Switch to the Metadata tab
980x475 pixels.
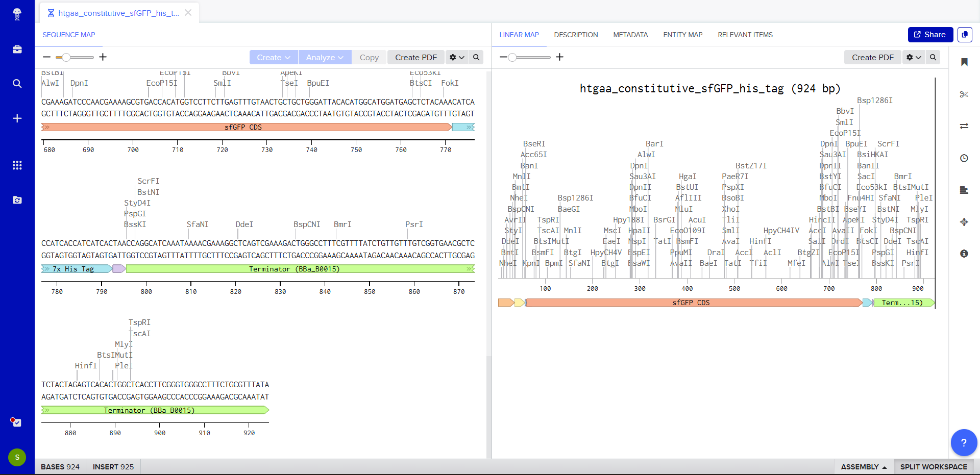tap(630, 35)
